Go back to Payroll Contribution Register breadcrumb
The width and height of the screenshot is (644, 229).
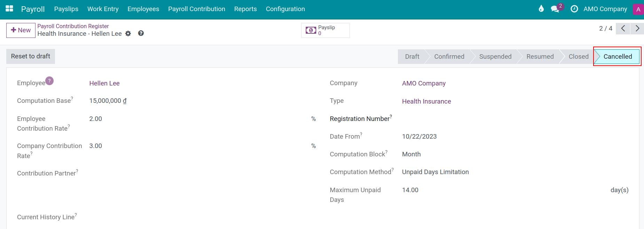[x=73, y=26]
